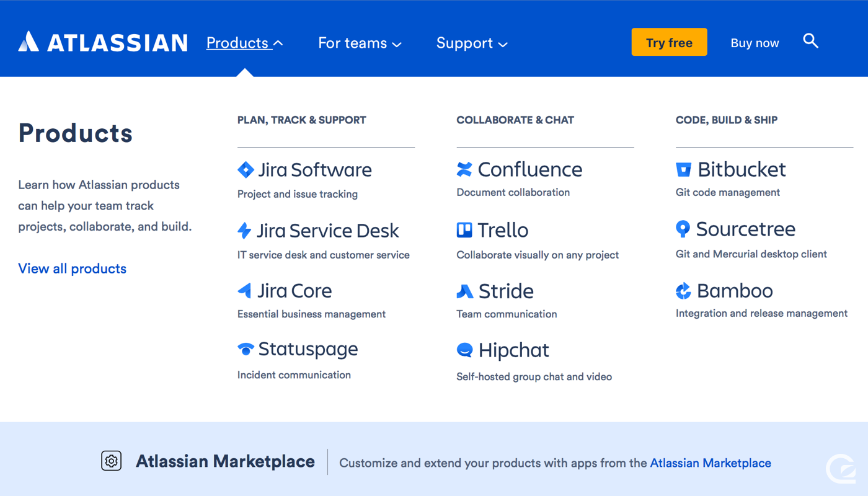
Task: Click the Trello board icon
Action: 464,230
